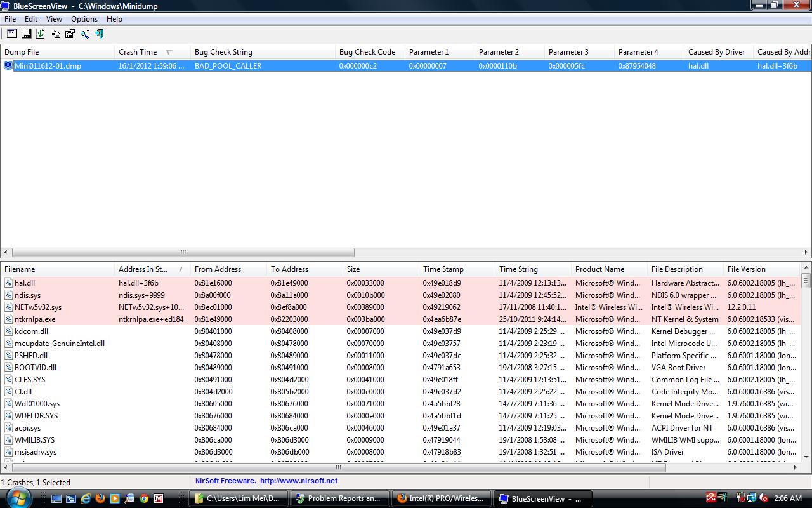Sort by Bug Check Code header

[370, 52]
